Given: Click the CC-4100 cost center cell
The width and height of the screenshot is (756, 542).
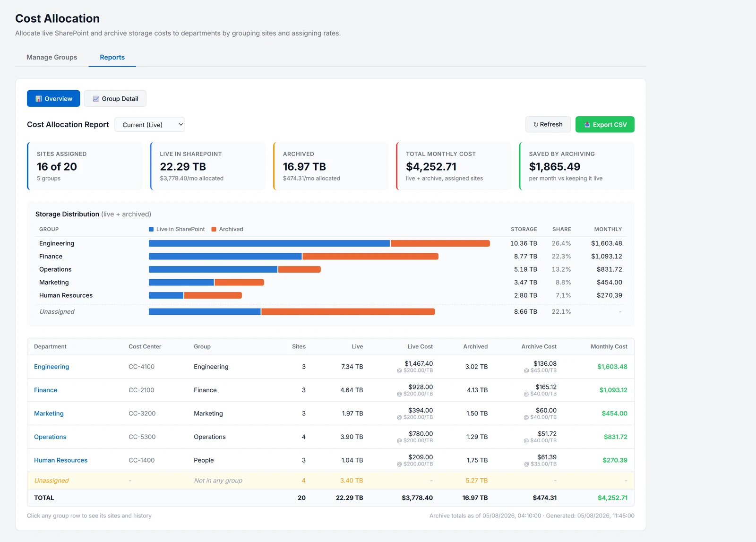Looking at the screenshot, I should (x=141, y=367).
